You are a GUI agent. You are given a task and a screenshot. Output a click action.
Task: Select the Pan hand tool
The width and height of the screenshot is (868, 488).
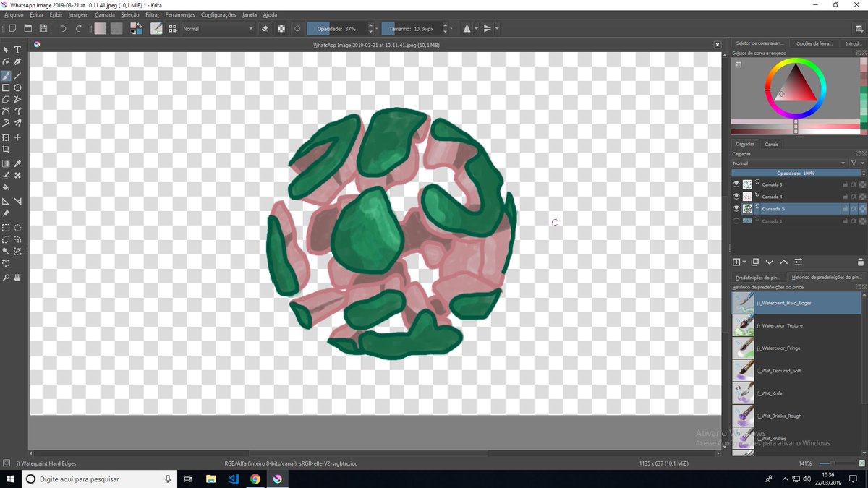17,277
